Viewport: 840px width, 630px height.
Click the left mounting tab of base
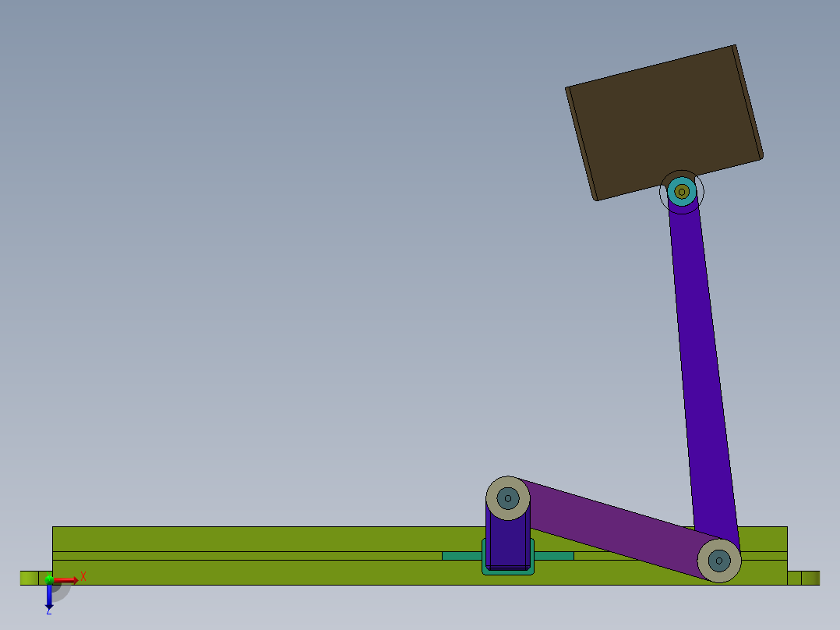[37, 578]
